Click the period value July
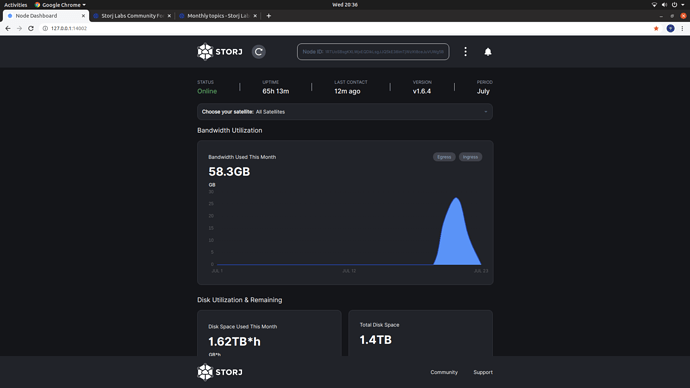The height and width of the screenshot is (388, 690). (483, 91)
